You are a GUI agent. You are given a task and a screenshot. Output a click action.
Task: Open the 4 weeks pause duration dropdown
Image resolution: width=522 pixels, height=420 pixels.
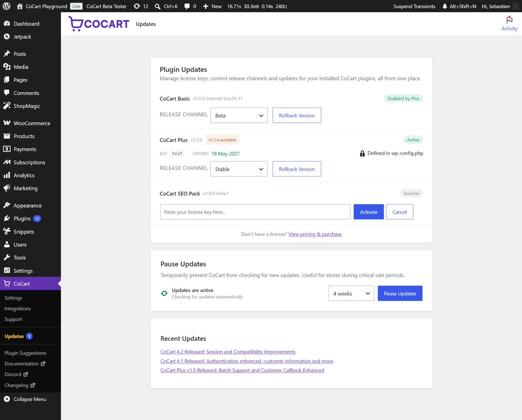pos(351,294)
